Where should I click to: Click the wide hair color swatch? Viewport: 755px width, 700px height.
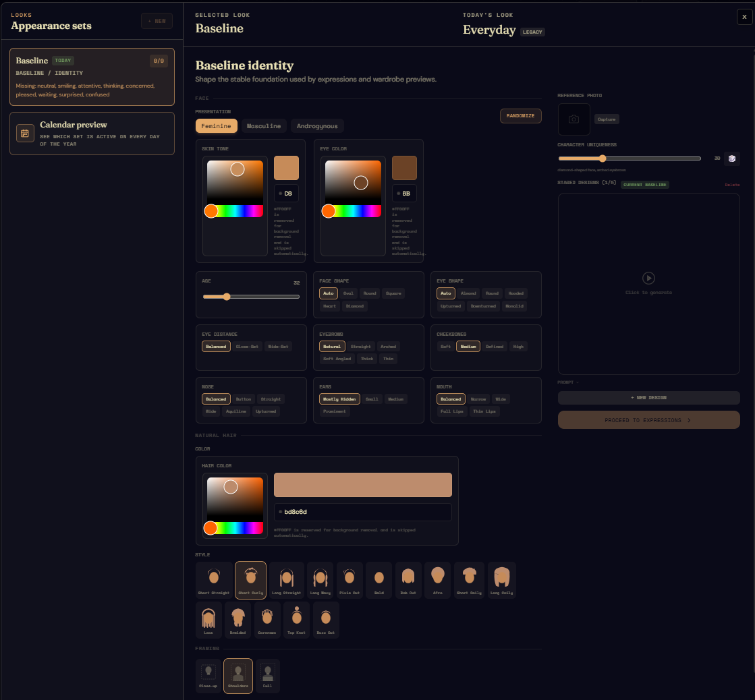363,485
